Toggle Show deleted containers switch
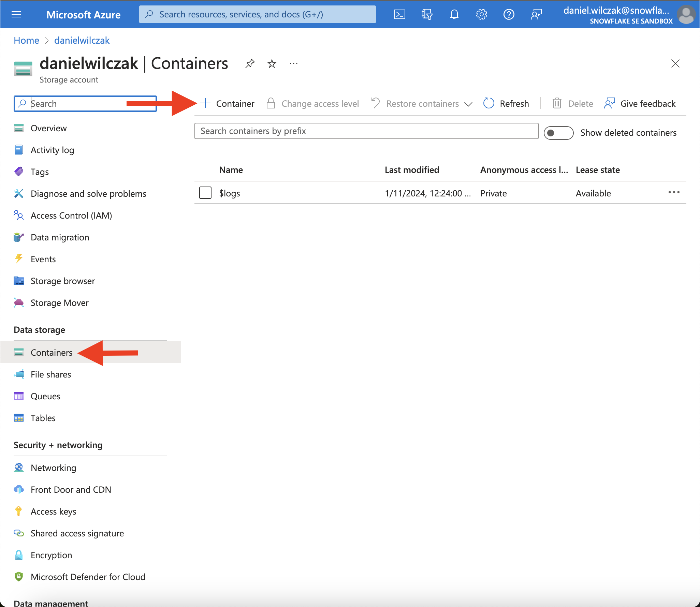 point(558,133)
